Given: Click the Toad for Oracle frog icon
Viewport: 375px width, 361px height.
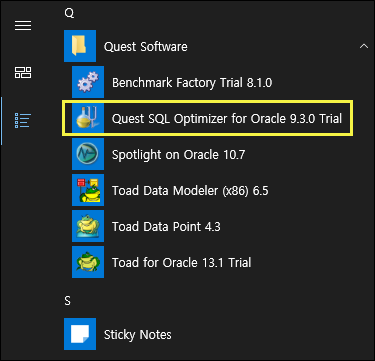Looking at the screenshot, I should pyautogui.click(x=88, y=262).
